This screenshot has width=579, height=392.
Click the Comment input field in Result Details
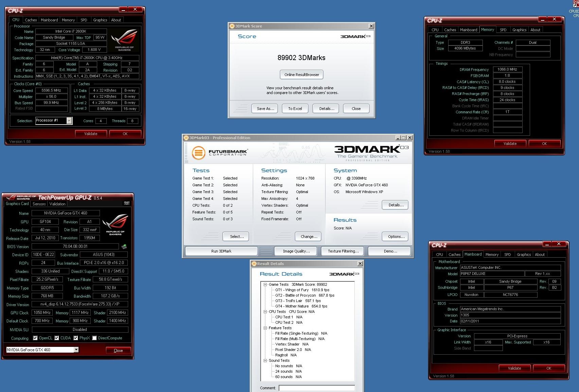pyautogui.click(x=317, y=388)
